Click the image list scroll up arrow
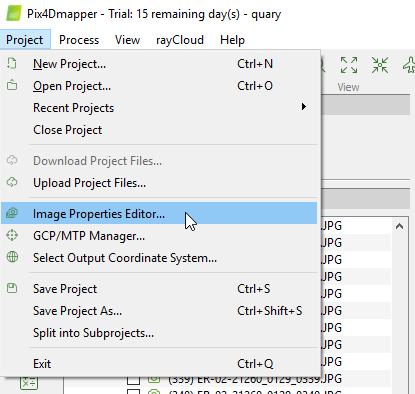415x394 pixels. point(399,226)
